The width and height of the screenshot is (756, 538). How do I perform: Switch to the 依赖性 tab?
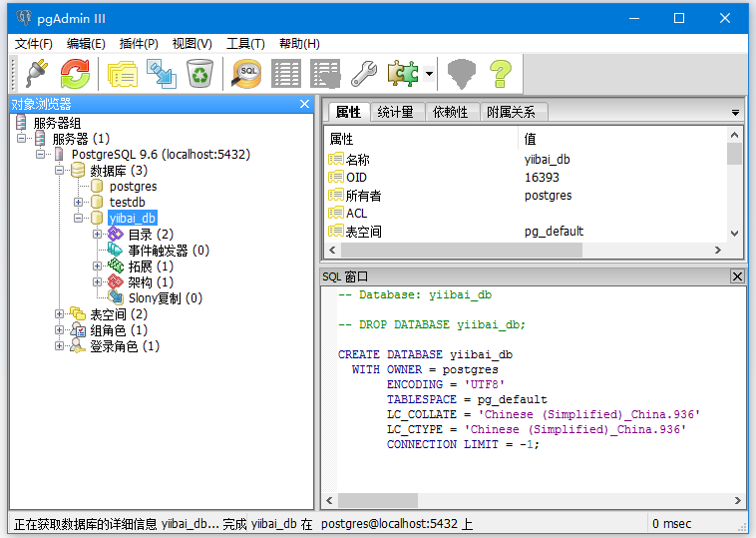[450, 112]
